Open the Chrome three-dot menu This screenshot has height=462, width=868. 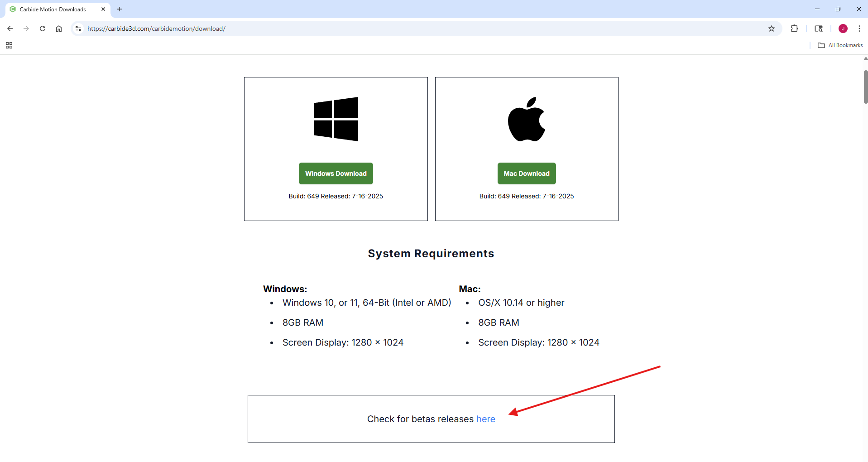pyautogui.click(x=859, y=29)
